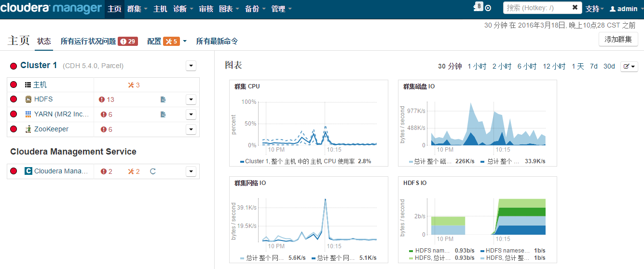This screenshot has height=269, width=644.
Task: Open the Cluster 1 link
Action: tap(39, 65)
